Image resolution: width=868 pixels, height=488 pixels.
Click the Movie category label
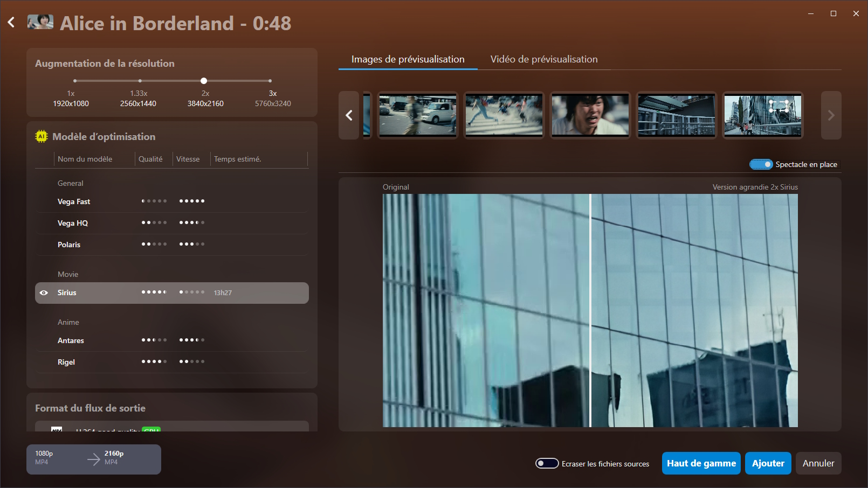(68, 274)
